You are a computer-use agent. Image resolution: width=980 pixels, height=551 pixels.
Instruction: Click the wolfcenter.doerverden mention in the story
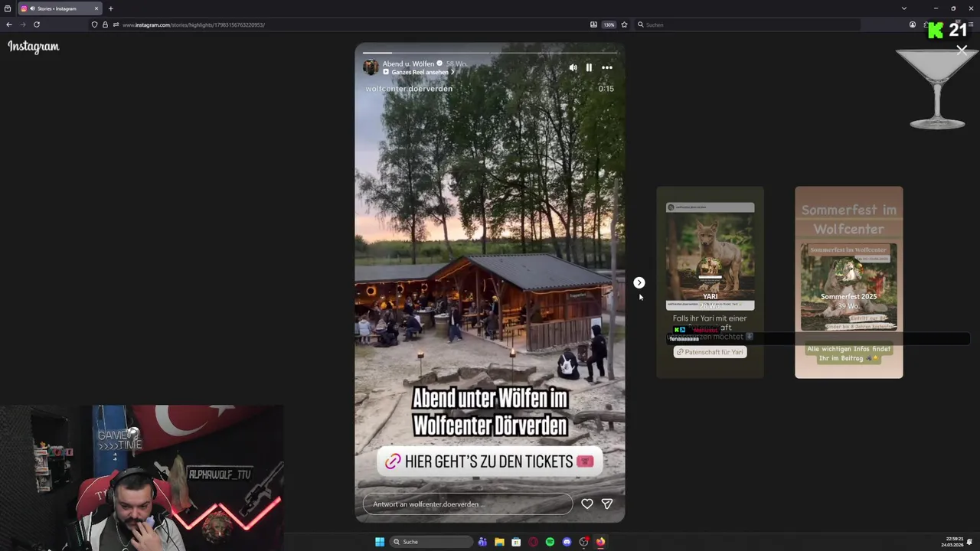(409, 89)
